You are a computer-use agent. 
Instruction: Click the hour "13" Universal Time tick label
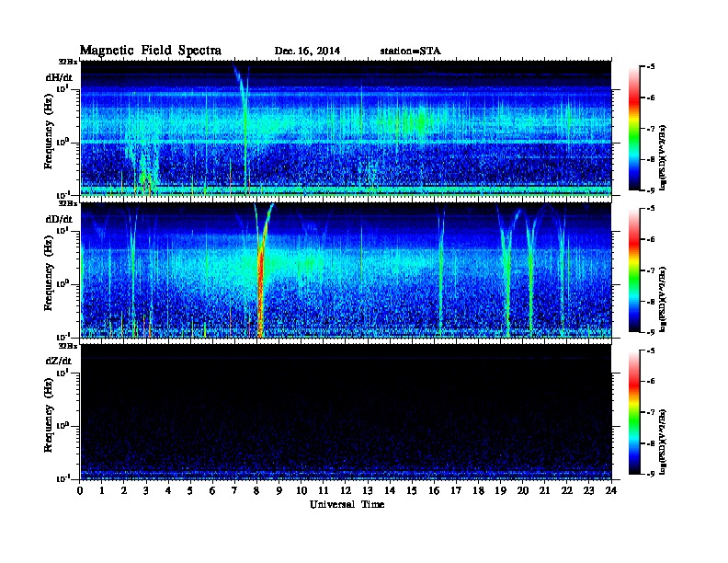368,490
